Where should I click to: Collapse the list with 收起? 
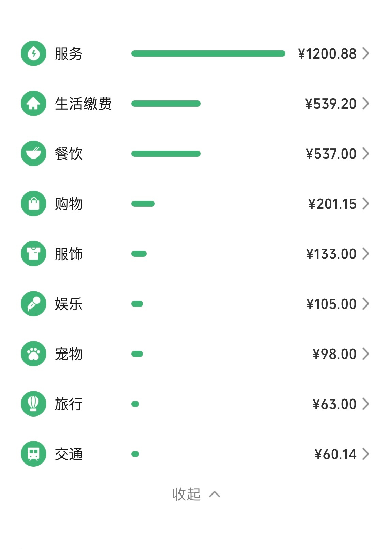[196, 494]
